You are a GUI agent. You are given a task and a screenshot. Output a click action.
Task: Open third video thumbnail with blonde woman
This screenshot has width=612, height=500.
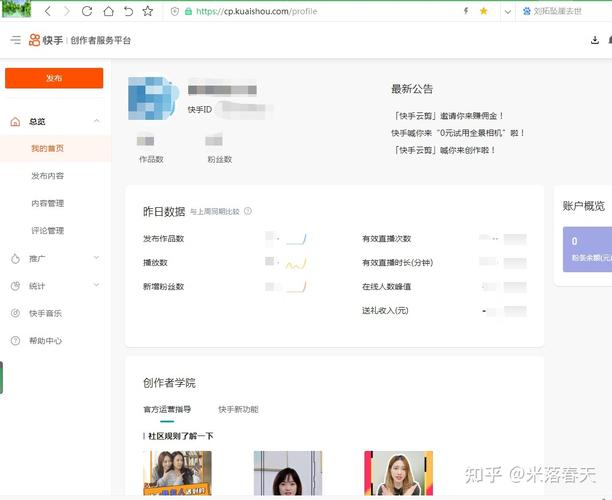(399, 473)
